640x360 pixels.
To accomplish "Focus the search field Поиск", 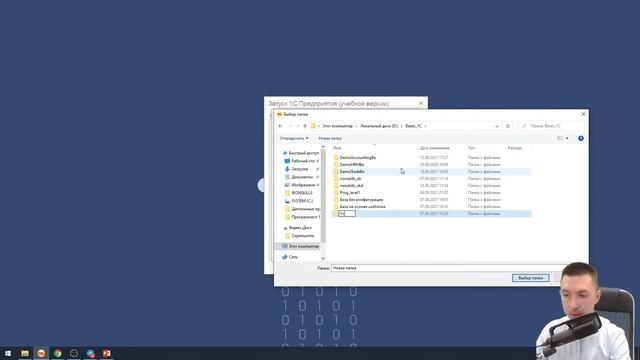I will coord(551,126).
